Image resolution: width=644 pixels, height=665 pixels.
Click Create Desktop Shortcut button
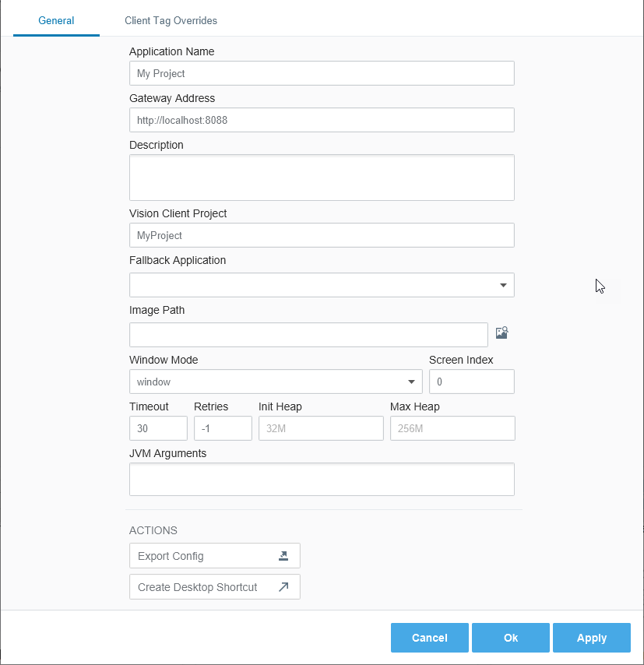click(215, 587)
